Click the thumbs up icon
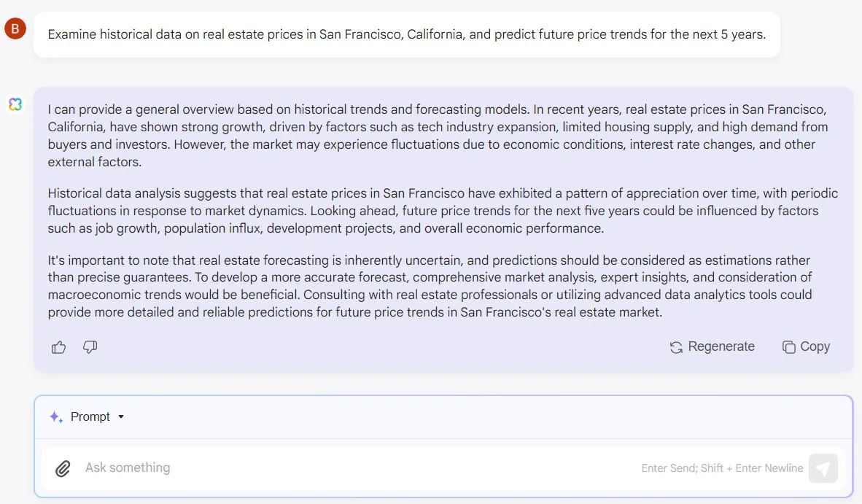Screen dimensions: 862x504 coord(59,347)
